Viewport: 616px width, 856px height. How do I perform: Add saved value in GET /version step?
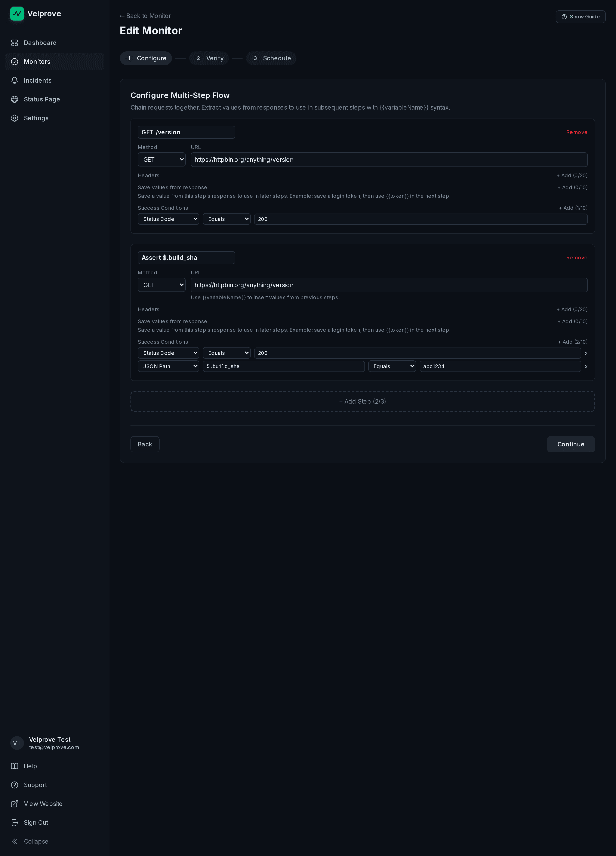(572, 188)
